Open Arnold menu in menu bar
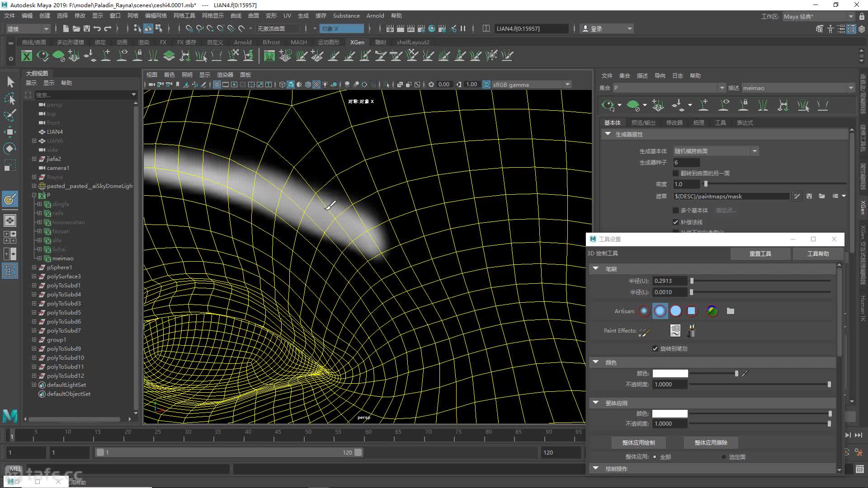This screenshot has height=488, width=868. coord(375,15)
